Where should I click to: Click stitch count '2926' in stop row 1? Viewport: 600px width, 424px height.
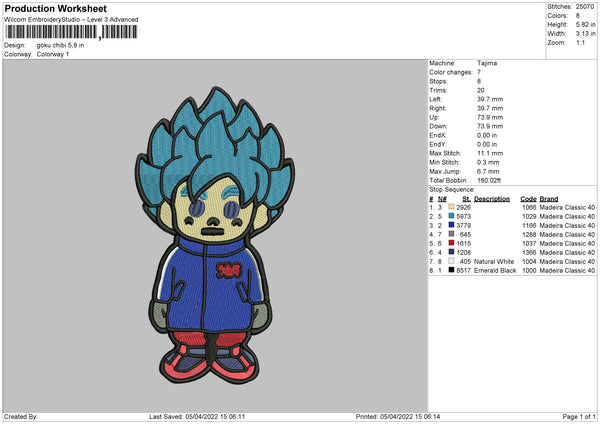[463, 207]
